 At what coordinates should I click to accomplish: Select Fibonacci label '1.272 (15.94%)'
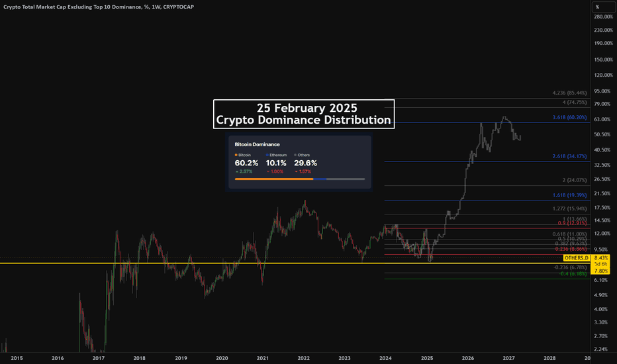click(569, 208)
